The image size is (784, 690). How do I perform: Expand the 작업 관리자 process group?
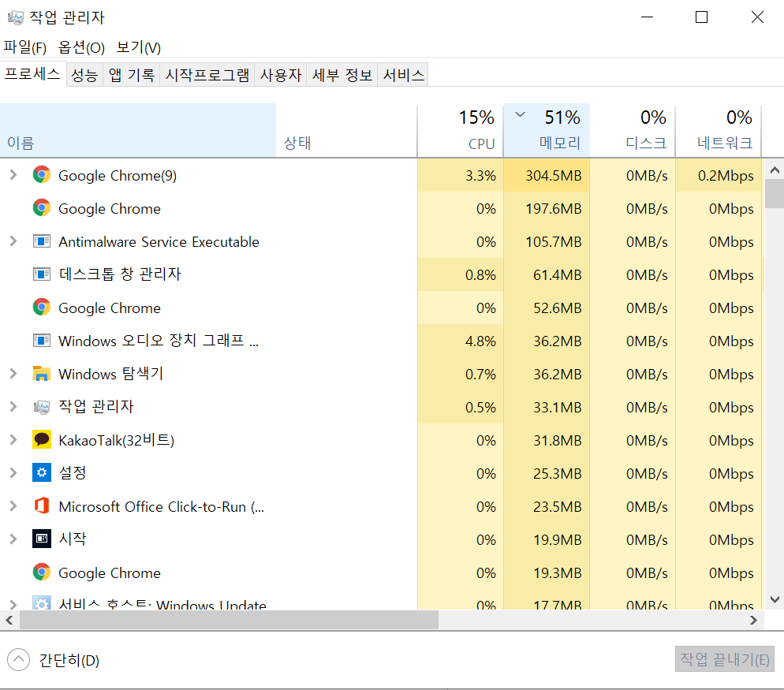(13, 406)
